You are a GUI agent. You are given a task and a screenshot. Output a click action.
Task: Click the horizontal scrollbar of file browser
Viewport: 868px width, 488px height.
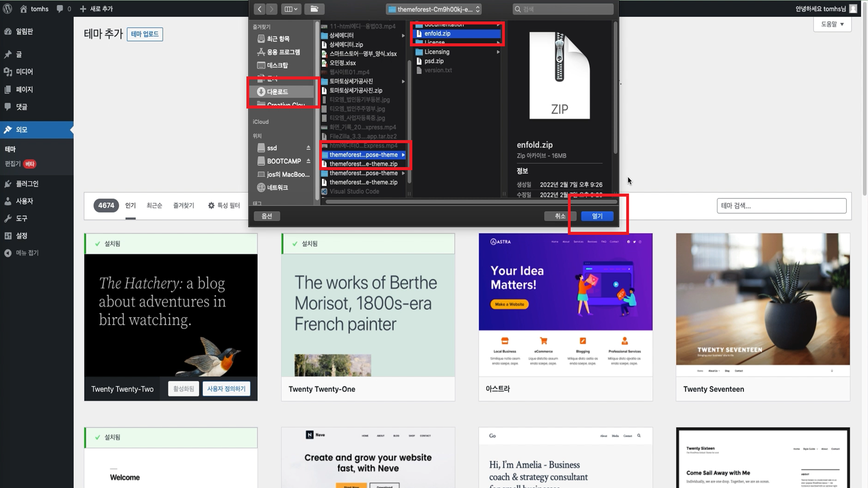tap(471, 202)
